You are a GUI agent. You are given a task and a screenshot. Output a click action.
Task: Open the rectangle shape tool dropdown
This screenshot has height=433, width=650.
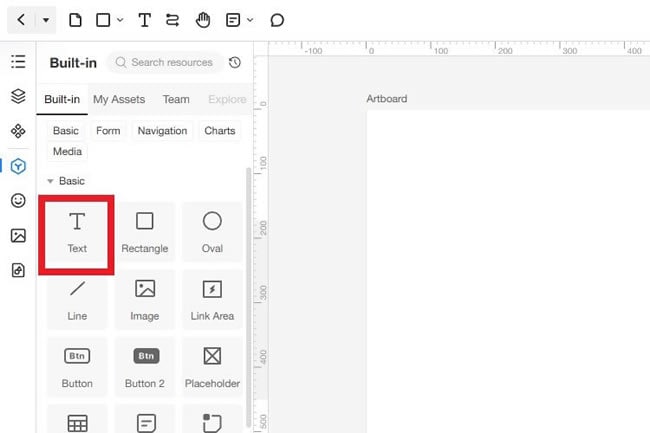click(x=120, y=20)
